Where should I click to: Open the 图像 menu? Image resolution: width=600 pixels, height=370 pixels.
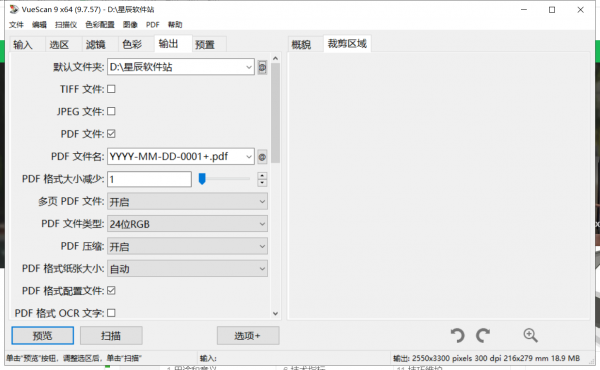130,25
